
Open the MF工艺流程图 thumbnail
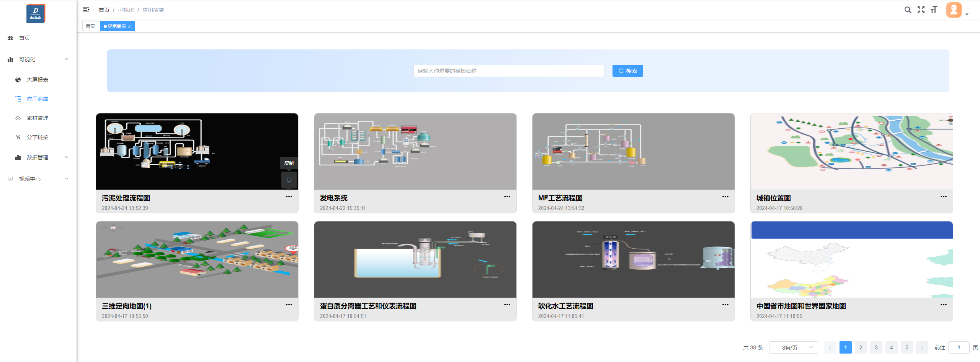coord(634,151)
